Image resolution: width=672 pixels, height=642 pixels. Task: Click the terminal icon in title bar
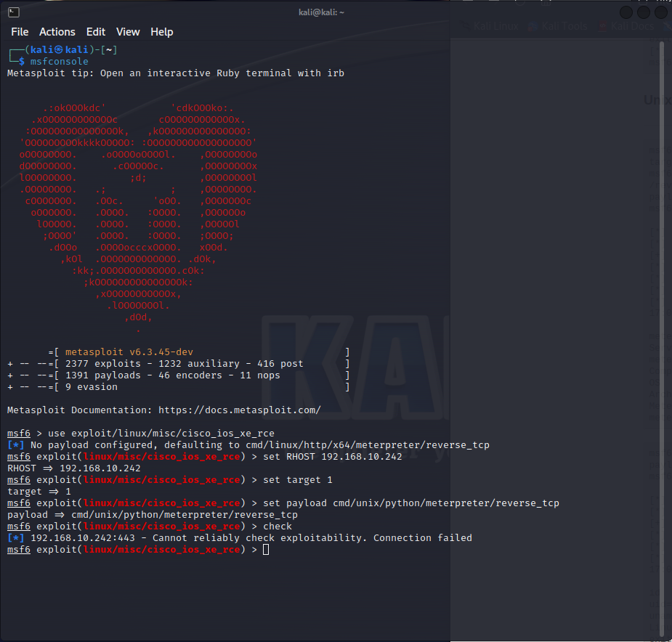(14, 12)
